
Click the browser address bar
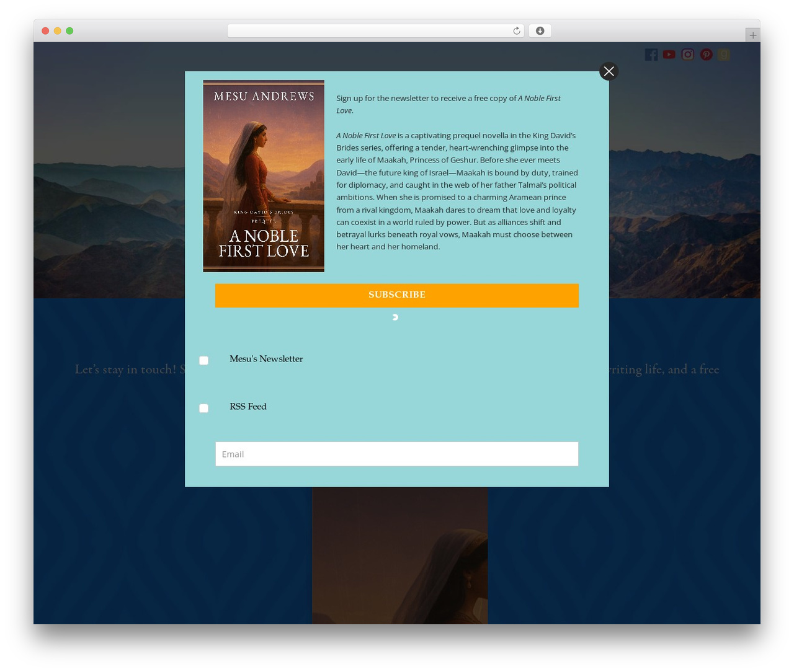point(375,31)
